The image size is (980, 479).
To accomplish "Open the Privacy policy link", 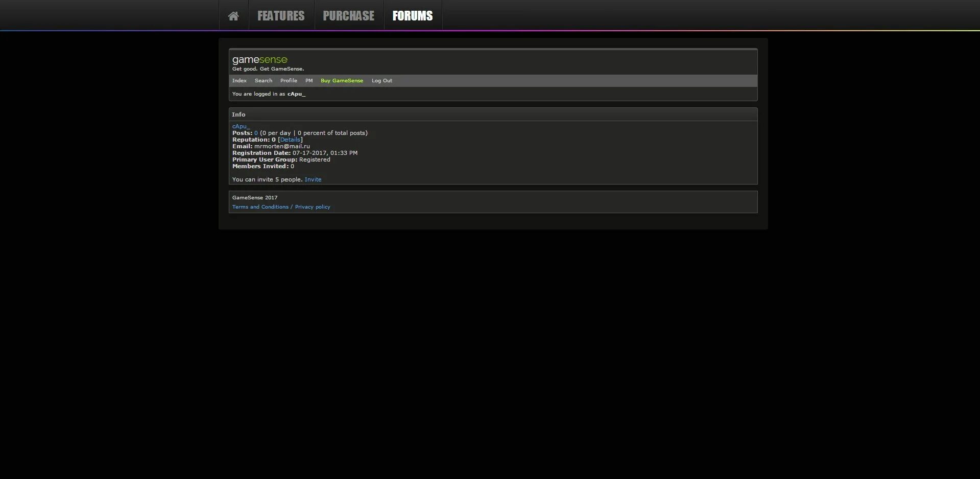I will (313, 207).
